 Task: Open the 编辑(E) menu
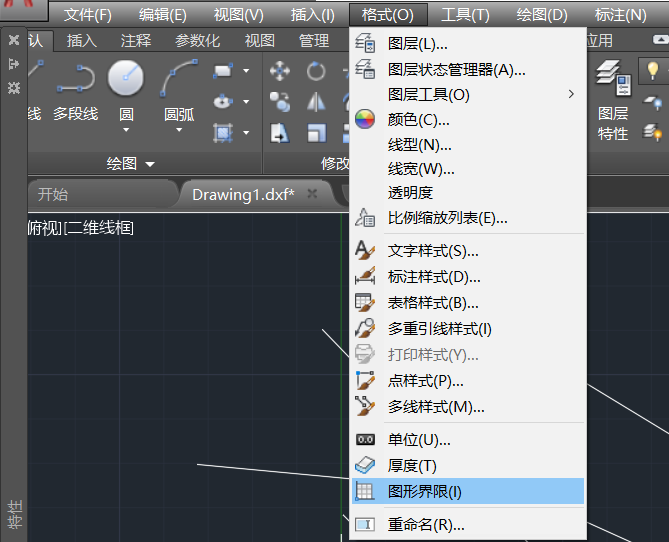coord(163,15)
